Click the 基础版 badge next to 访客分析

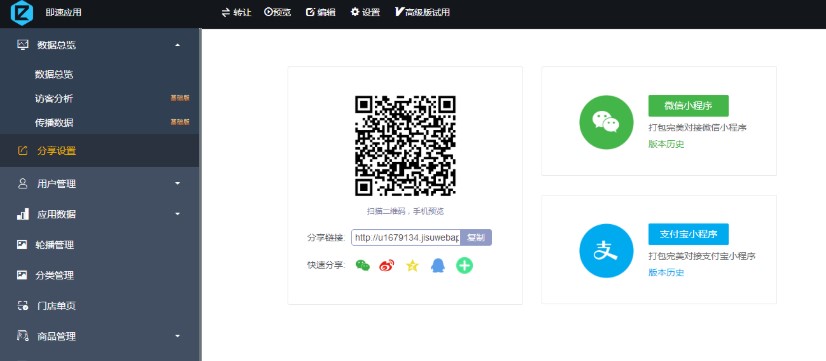point(180,98)
